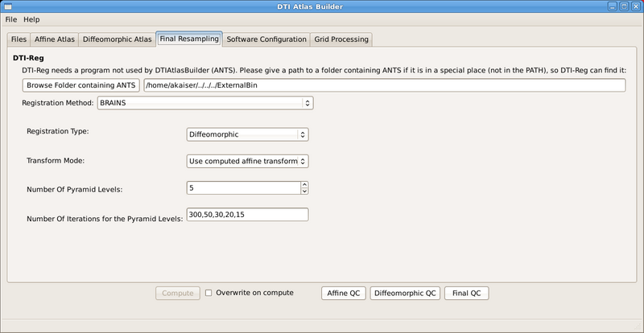The image size is (644, 333).
Task: Click the window menu icon in title bar
Action: [7, 6]
